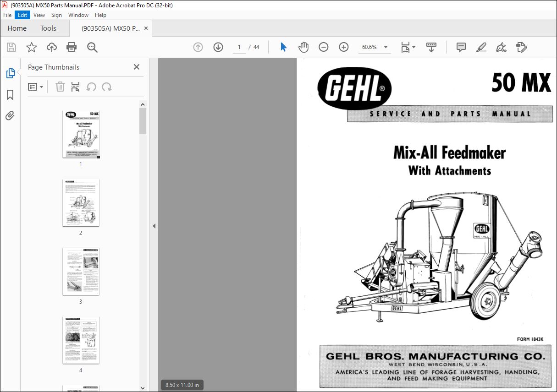Upload file to cloud icon
Image resolution: width=557 pixels, height=392 pixels.
pos(52,47)
